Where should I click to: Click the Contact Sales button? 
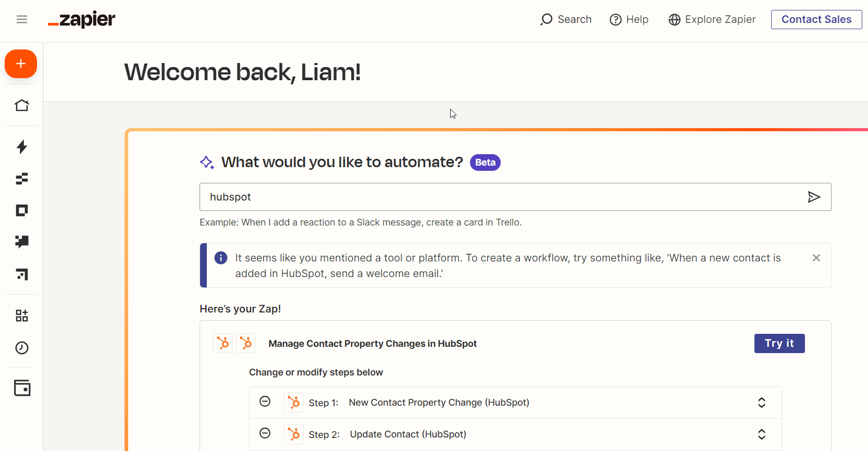816,19
